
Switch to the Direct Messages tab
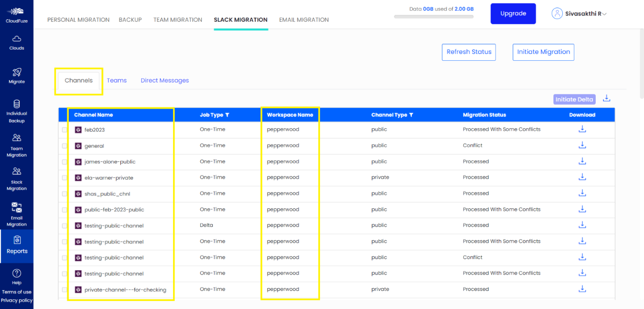(165, 80)
